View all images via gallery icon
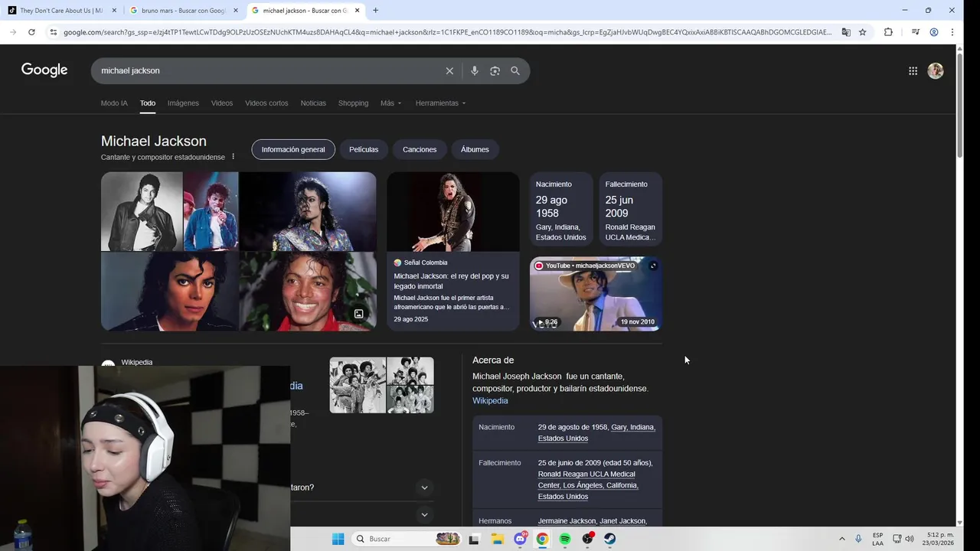980x551 pixels. point(358,314)
